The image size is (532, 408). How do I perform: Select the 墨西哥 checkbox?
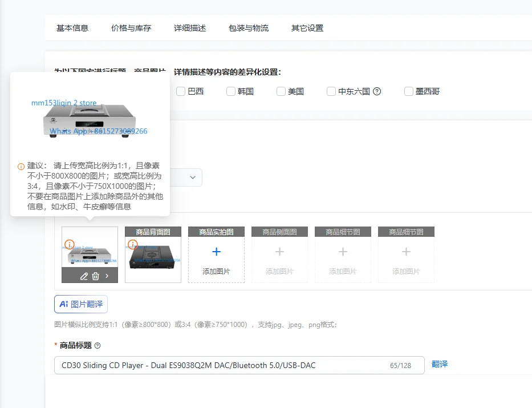click(409, 91)
